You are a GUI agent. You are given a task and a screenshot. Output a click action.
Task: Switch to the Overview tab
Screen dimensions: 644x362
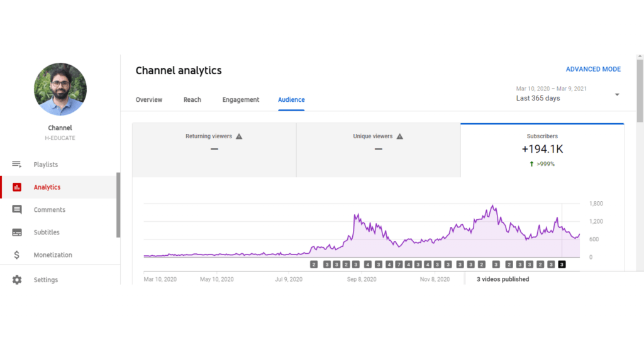[x=149, y=100]
